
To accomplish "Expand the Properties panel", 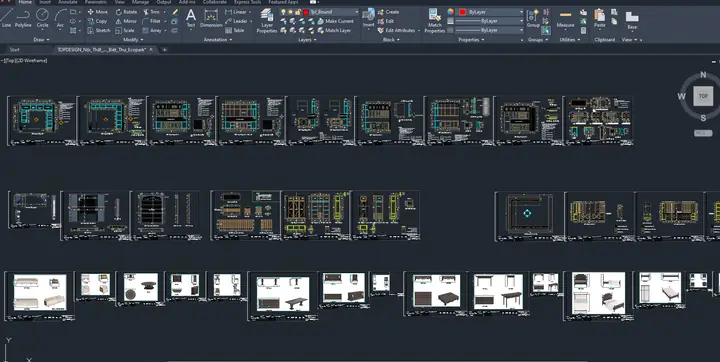I will pos(471,40).
